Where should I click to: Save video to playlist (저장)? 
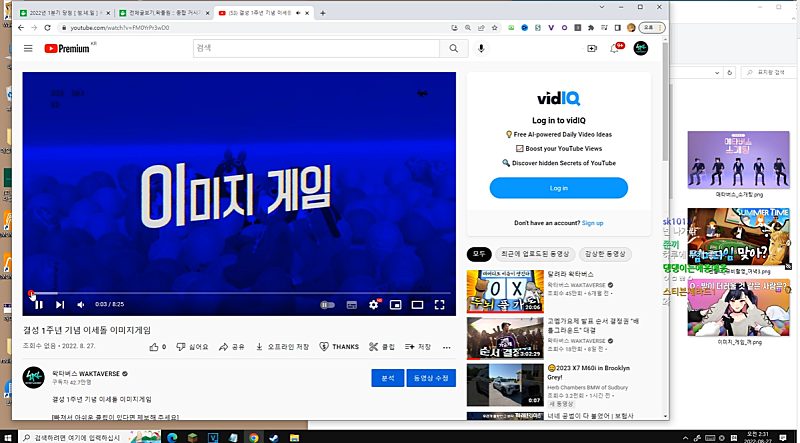coord(418,347)
